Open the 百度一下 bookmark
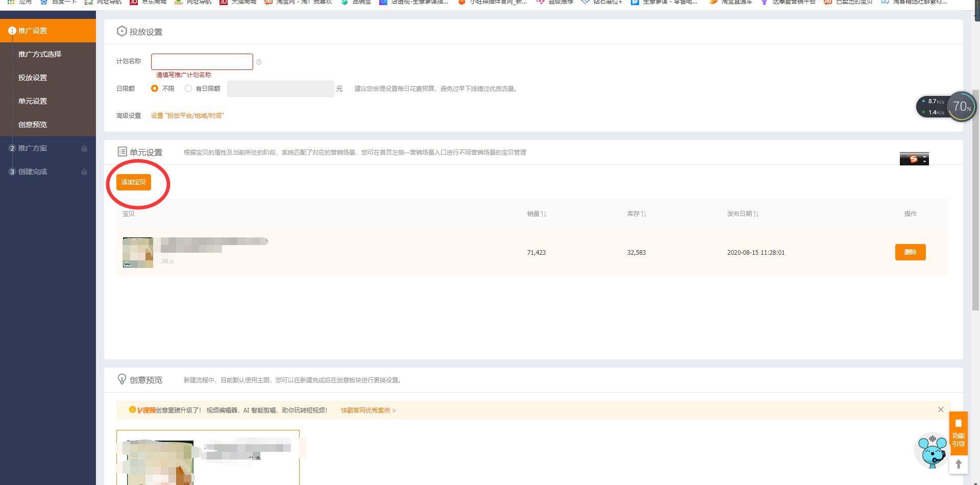980x485 pixels. pyautogui.click(x=59, y=2)
